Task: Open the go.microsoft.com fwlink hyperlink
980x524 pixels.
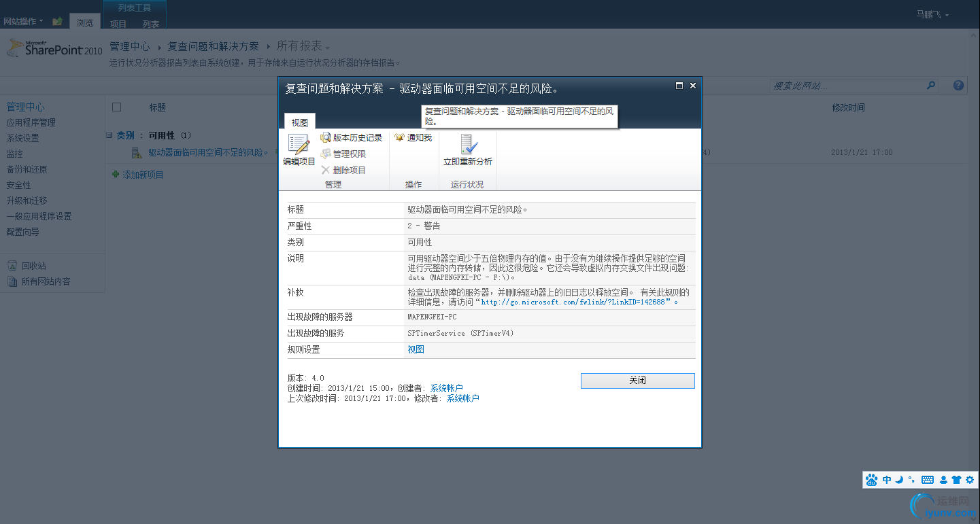Action: (573, 302)
